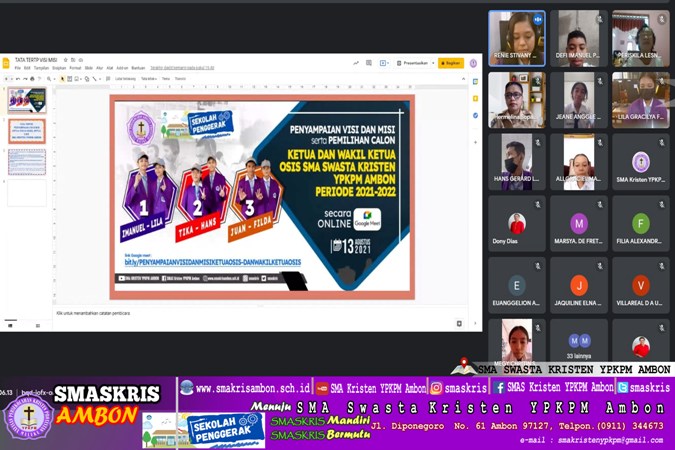Viewport: 675px width, 450px height.
Task: Click the bit.ly Google Meet link on slide
Action: [x=213, y=262]
